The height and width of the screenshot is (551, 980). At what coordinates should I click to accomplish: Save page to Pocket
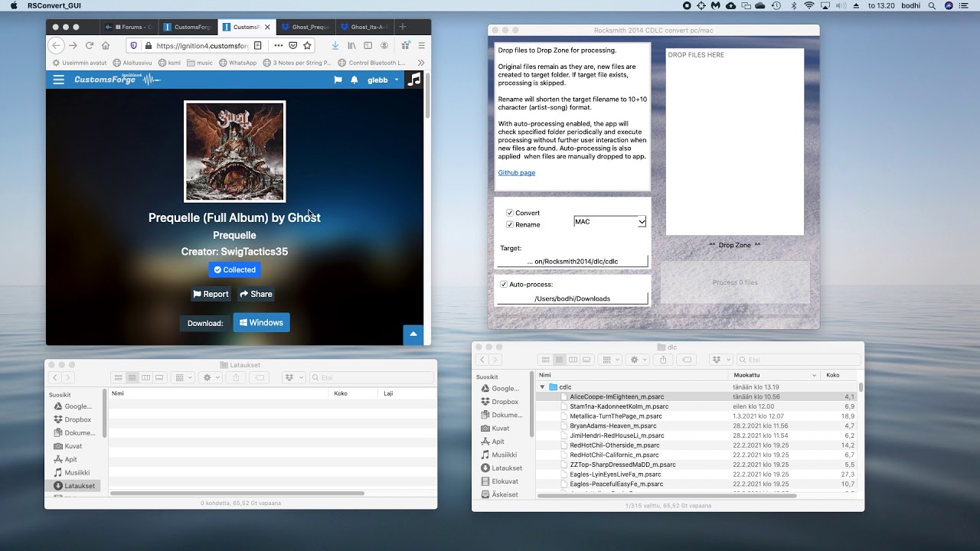click(292, 45)
